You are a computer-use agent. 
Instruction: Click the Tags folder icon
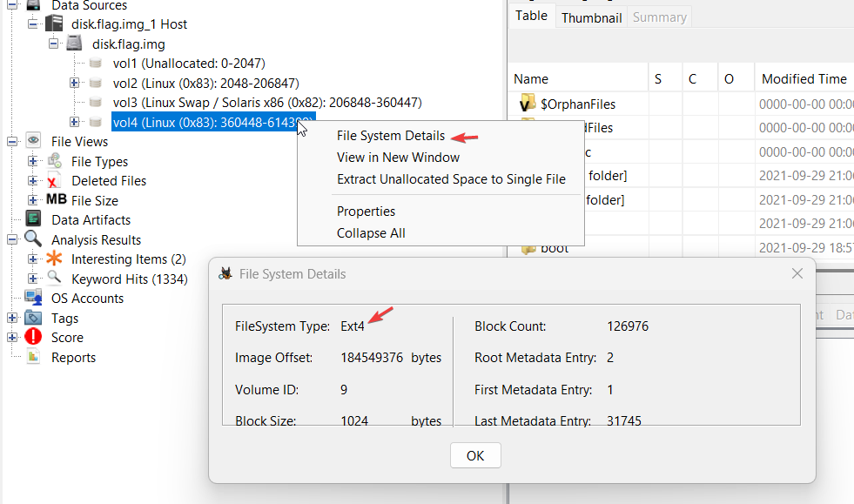coord(33,319)
